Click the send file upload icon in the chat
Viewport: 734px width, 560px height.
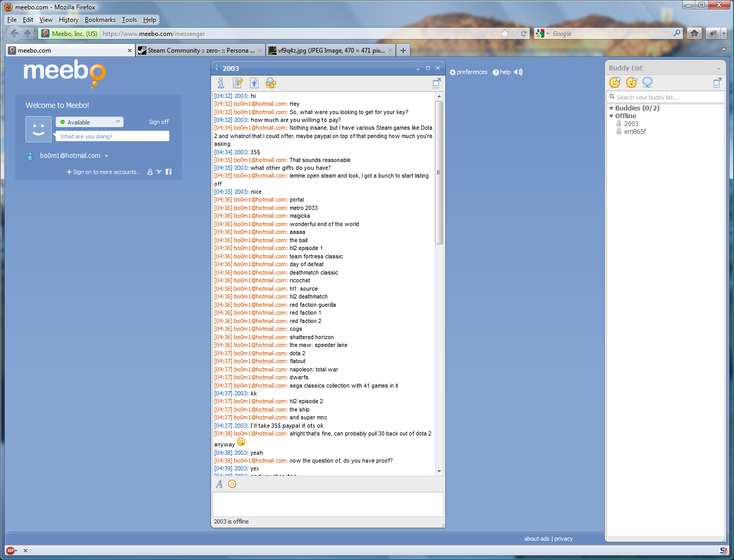coord(254,83)
